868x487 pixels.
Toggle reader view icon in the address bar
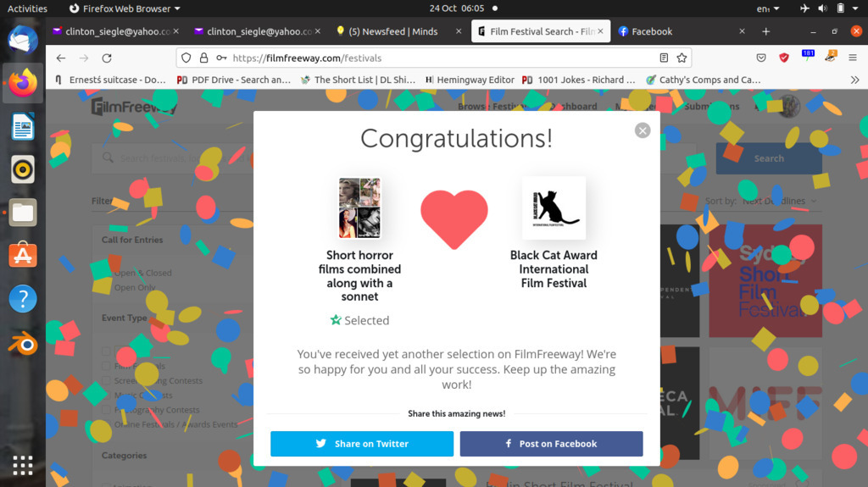(664, 58)
